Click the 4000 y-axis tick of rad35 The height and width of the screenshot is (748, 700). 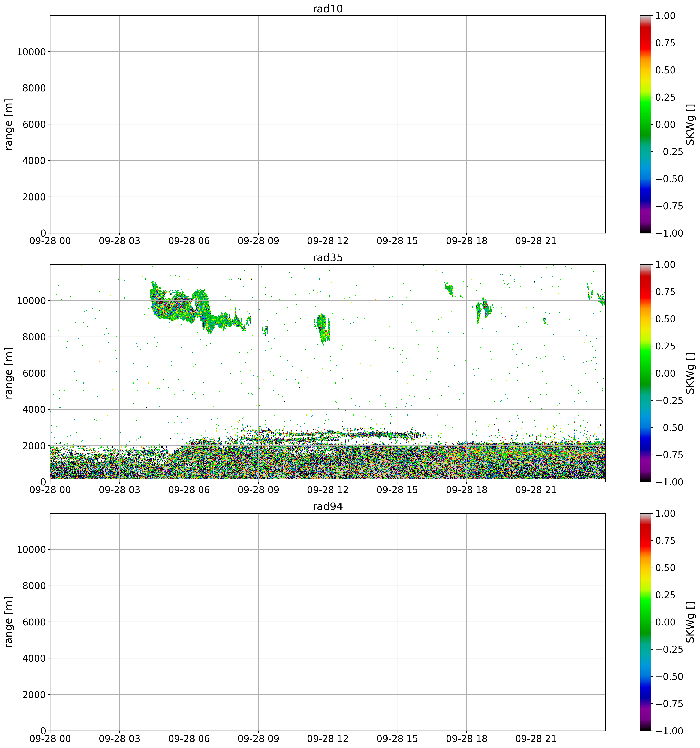click(x=34, y=409)
